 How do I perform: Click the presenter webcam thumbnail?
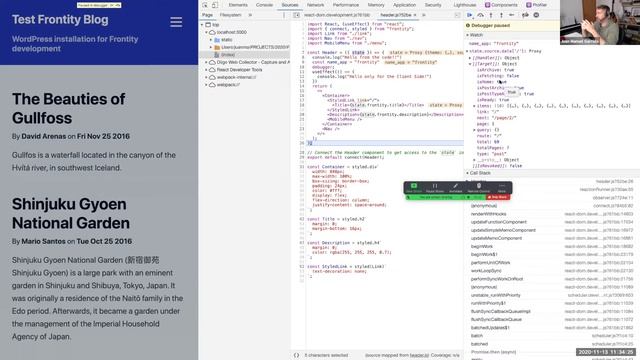tap(600, 22)
